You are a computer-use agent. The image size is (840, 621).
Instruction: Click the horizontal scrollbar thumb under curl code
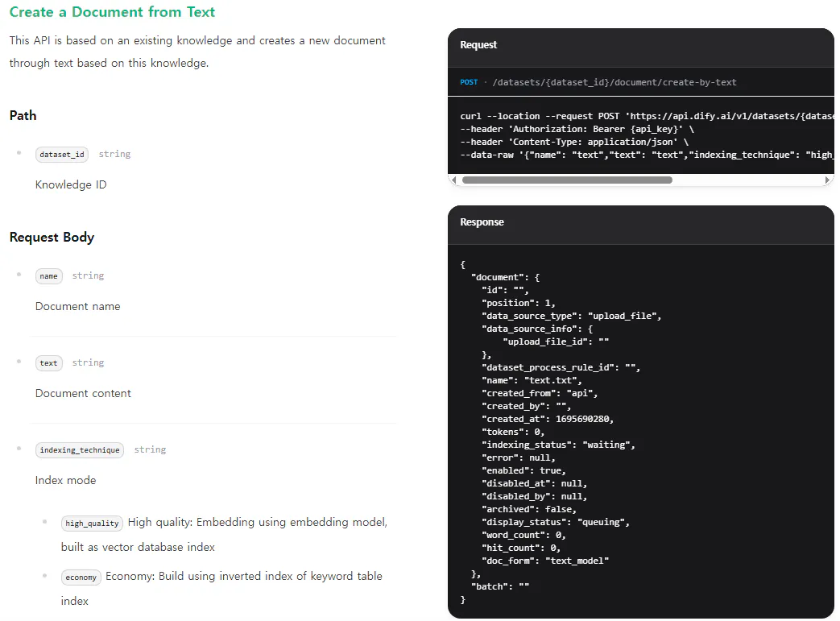(567, 180)
